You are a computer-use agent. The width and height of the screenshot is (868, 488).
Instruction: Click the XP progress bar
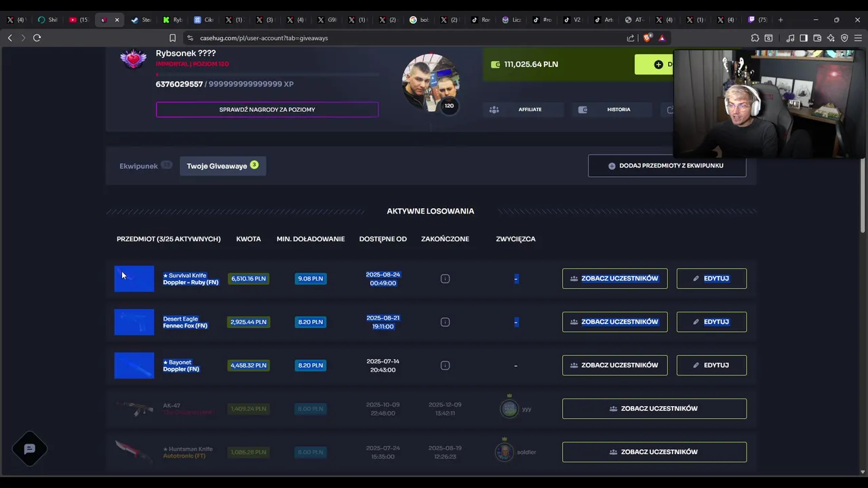tap(267, 74)
